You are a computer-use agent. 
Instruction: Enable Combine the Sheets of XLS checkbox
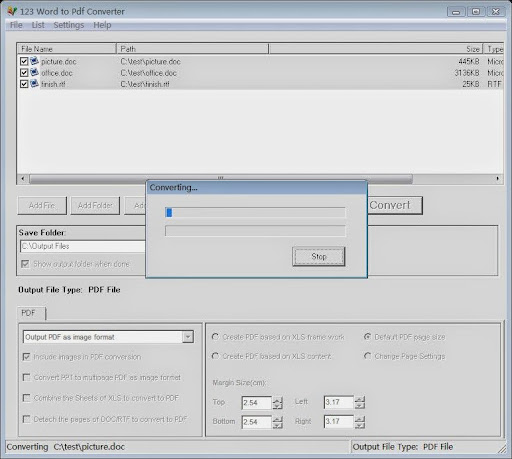tap(27, 398)
